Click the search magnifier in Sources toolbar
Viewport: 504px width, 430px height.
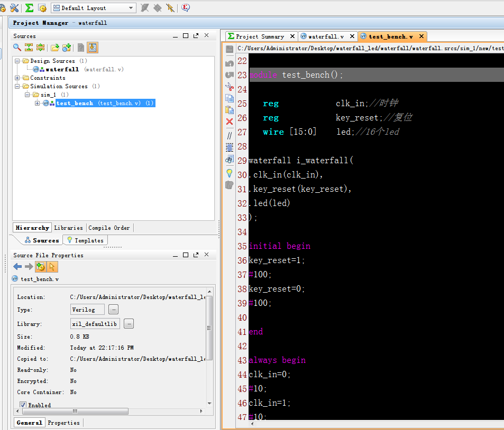[x=17, y=48]
